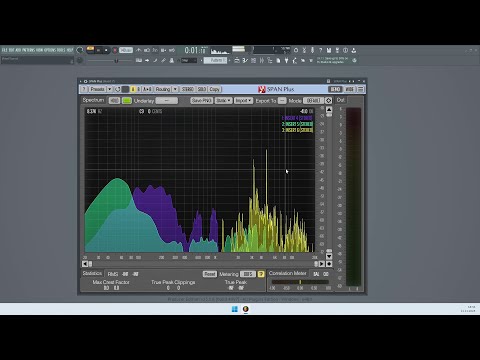This screenshot has width=480, height=360.
Task: Open the HELP menu
Action: [70, 50]
